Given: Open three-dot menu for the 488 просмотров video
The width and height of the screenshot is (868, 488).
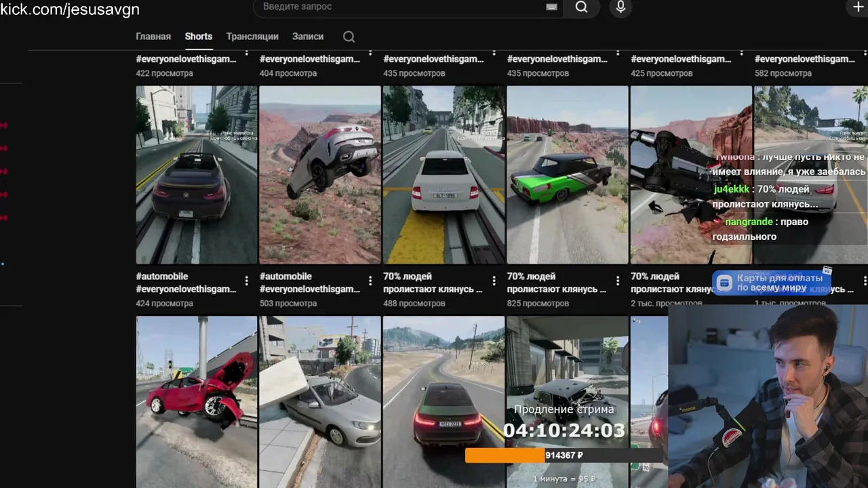Looking at the screenshot, I should pyautogui.click(x=494, y=281).
